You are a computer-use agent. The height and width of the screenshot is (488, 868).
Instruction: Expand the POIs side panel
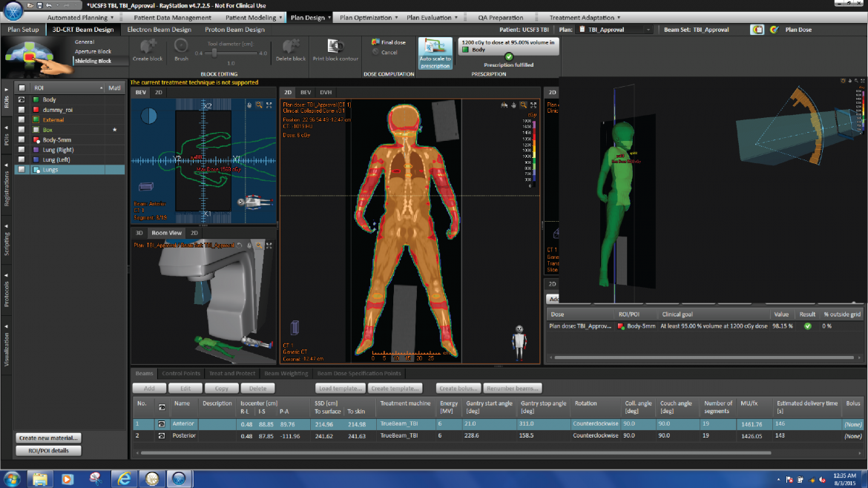coord(6,136)
